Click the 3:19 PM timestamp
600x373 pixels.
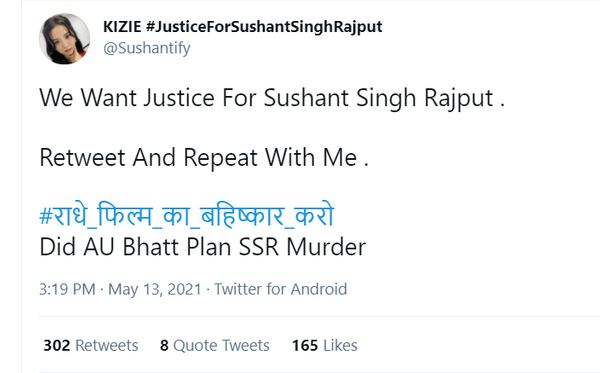click(67, 289)
